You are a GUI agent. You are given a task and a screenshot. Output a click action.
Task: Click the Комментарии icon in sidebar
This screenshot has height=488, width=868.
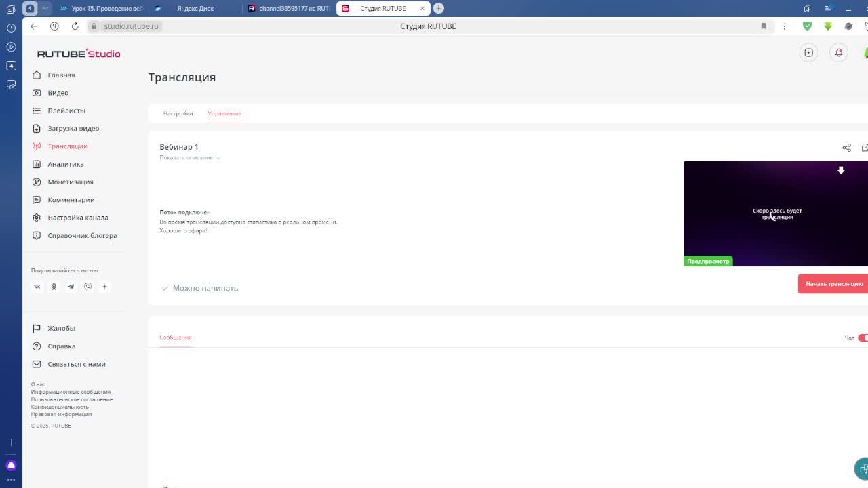point(37,200)
